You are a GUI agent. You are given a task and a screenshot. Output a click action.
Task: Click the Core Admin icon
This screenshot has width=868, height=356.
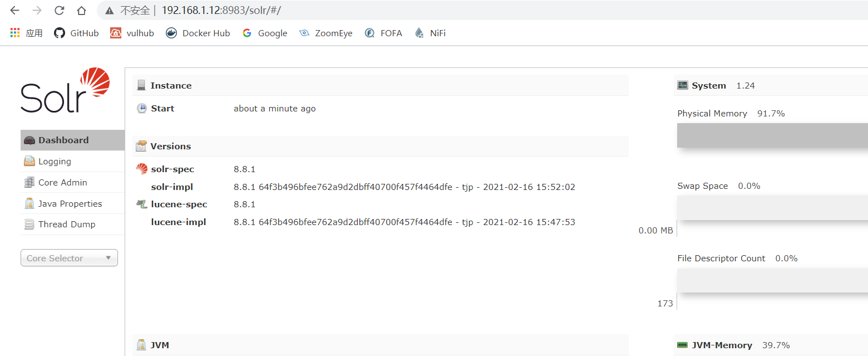29,183
